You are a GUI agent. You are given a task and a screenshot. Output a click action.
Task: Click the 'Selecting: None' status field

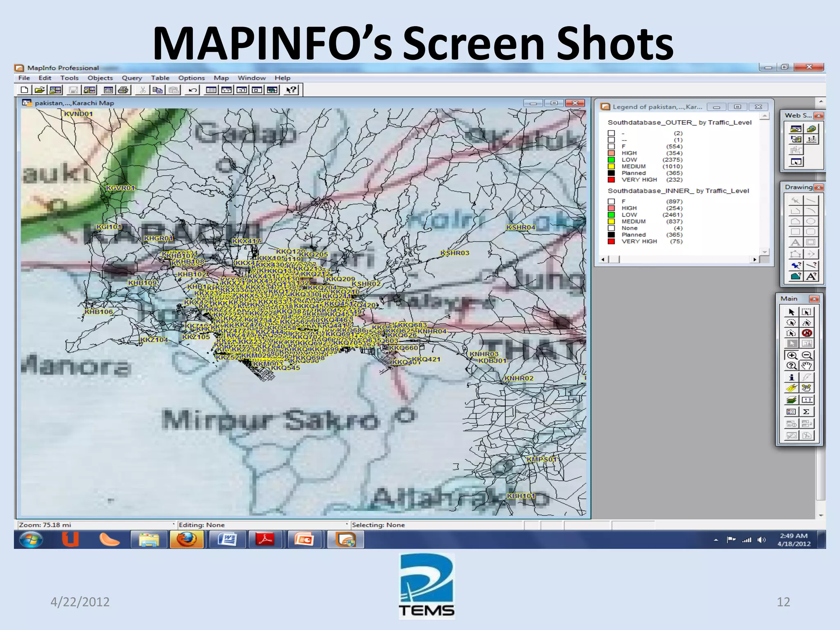437,525
